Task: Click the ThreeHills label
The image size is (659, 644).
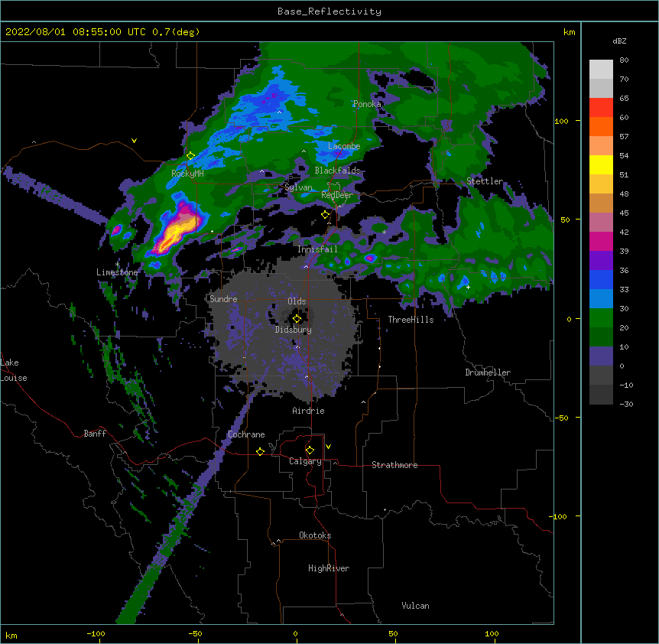Action: [x=411, y=320]
